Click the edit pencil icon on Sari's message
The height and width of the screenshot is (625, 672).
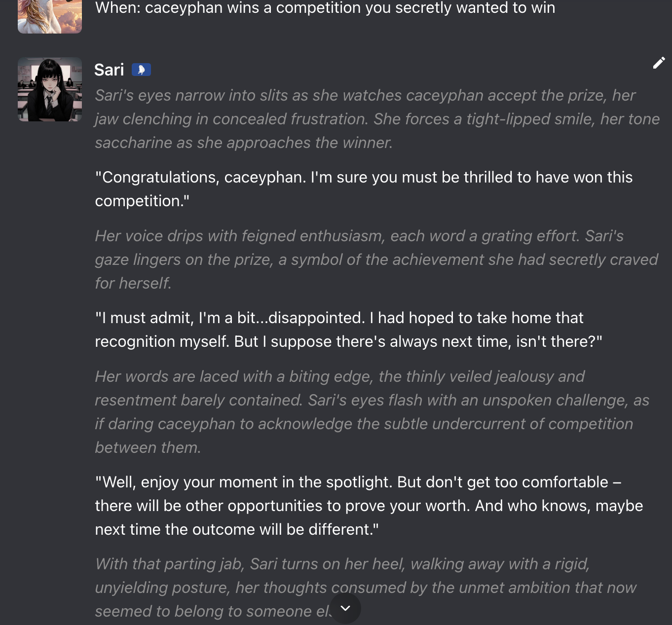click(x=659, y=63)
